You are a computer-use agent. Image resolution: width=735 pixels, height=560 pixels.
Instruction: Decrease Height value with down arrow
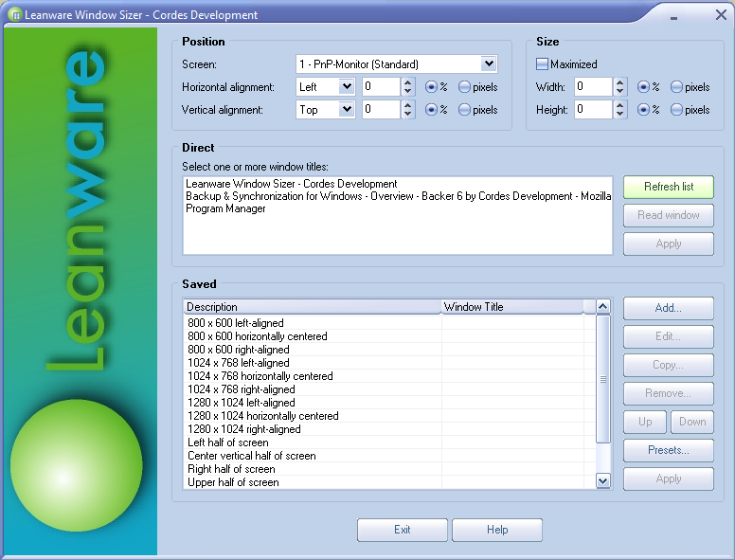click(x=620, y=114)
